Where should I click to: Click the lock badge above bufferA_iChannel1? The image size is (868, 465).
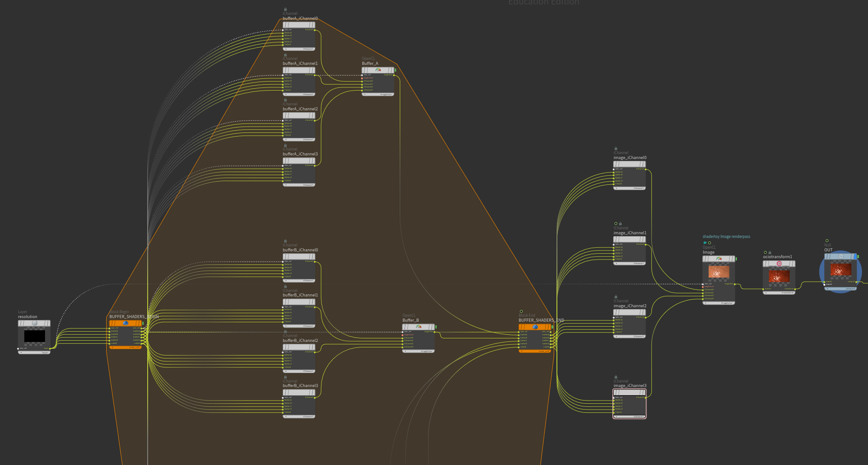pos(285,55)
